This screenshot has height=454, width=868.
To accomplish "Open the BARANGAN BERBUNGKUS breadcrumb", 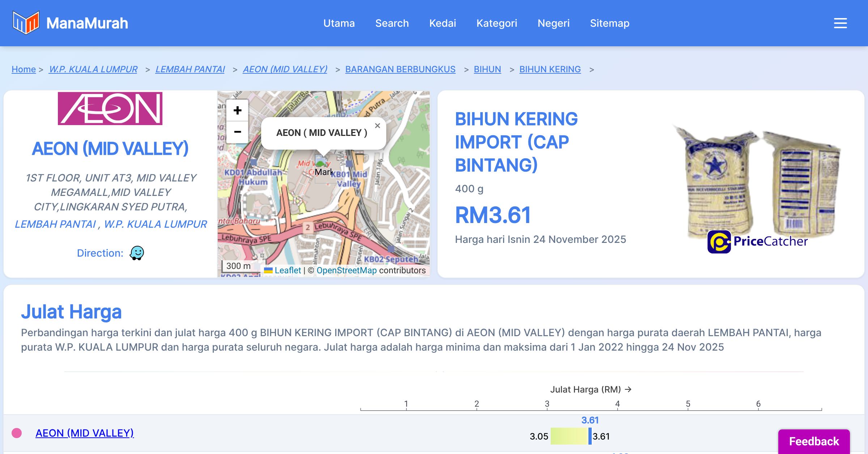I will [x=400, y=69].
